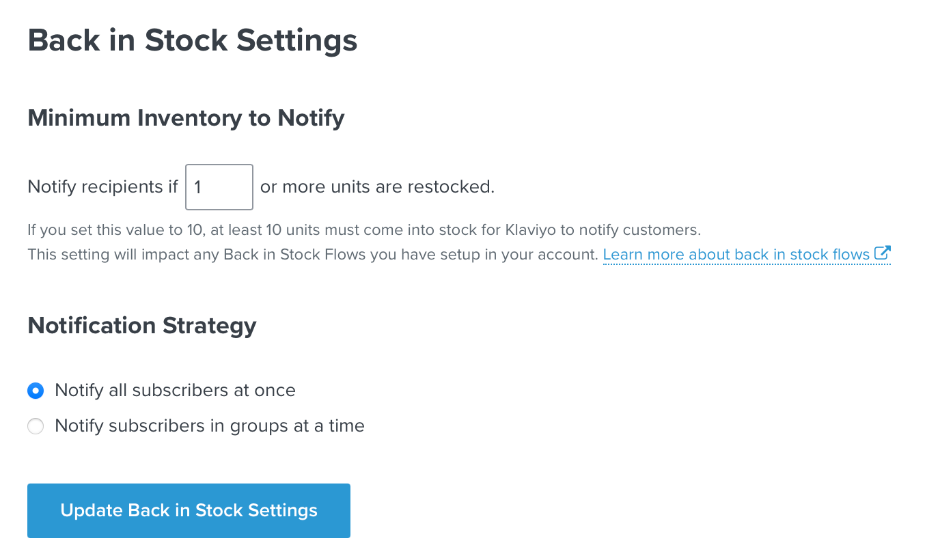
Task: Click the Back in Stock Settings page title
Action: point(193,40)
